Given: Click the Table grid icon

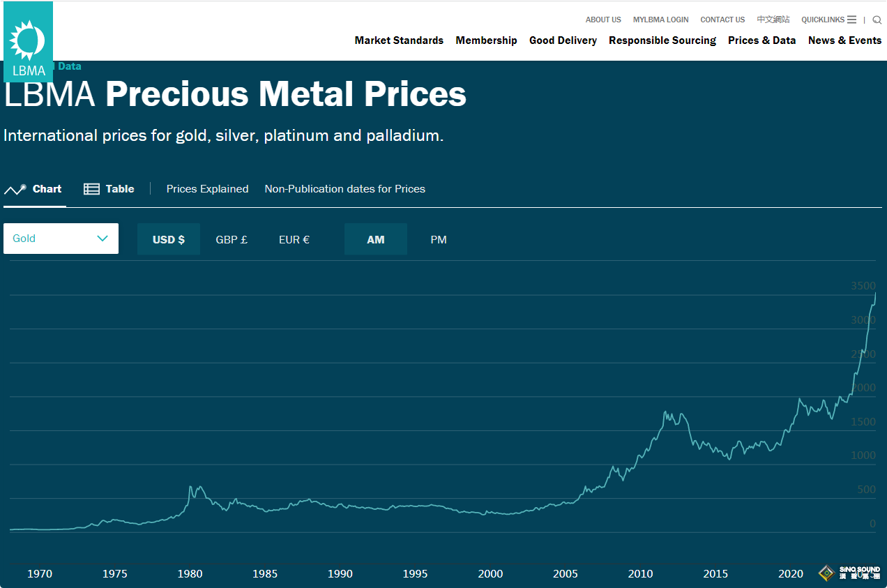Looking at the screenshot, I should [x=91, y=189].
